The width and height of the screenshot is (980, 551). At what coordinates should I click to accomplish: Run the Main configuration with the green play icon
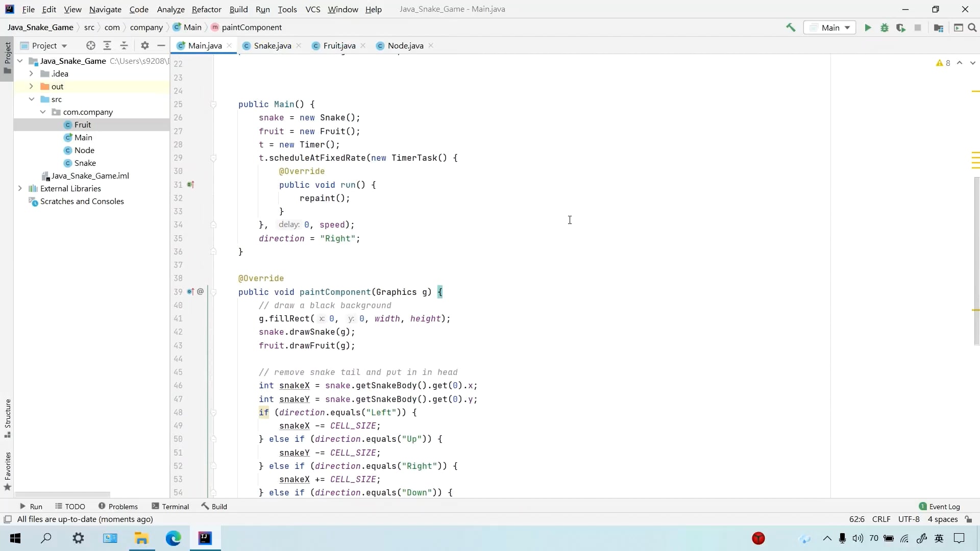tap(868, 28)
